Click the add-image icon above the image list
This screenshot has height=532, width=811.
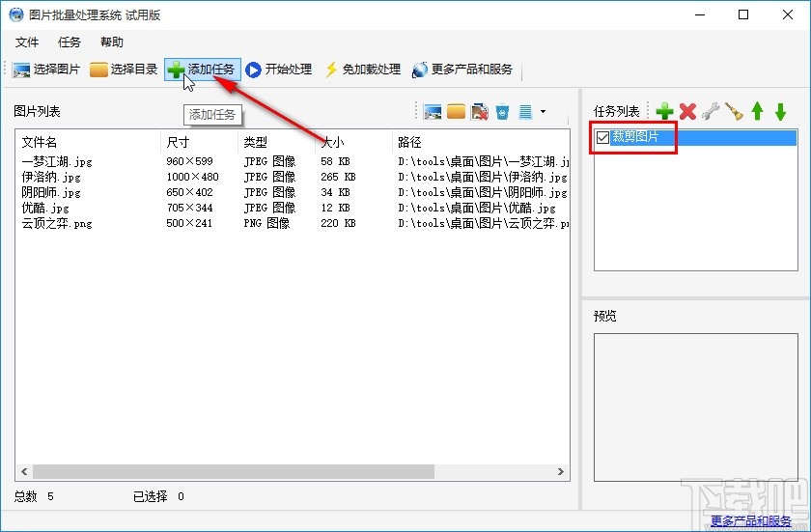(433, 111)
